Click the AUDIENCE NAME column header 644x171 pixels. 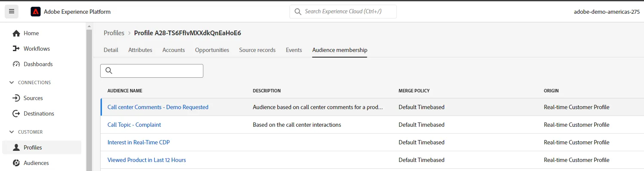pos(125,91)
